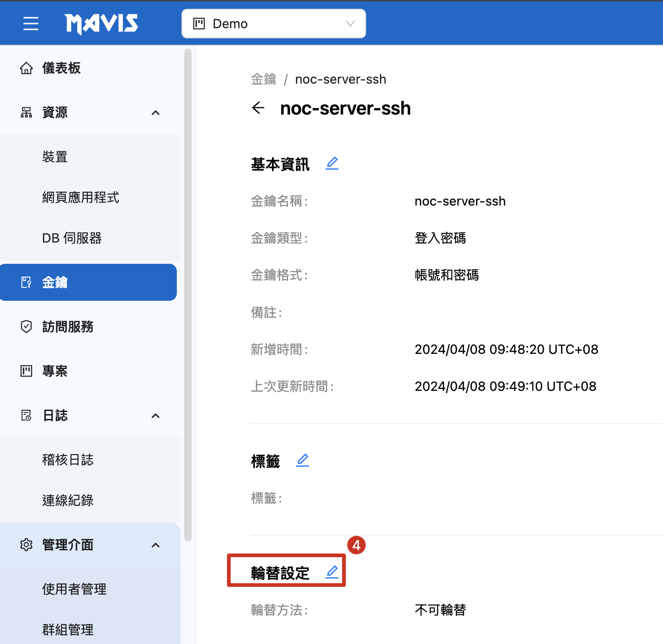Open the Demo project dropdown
The height and width of the screenshot is (644, 663).
(274, 24)
